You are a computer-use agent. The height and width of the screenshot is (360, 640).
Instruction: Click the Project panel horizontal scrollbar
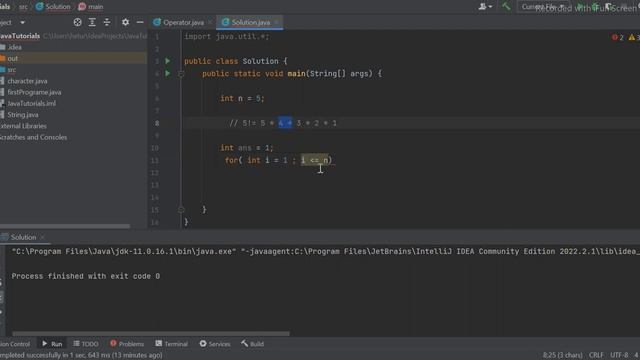coord(65,226)
